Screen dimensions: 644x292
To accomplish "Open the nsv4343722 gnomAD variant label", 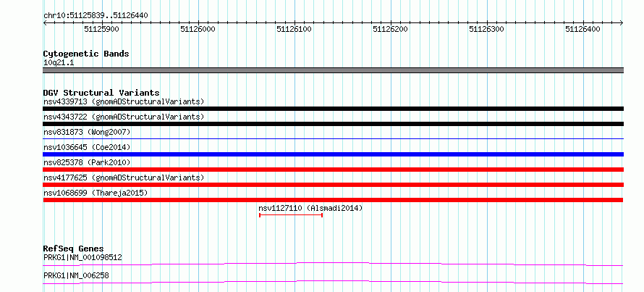I will click(124, 117).
